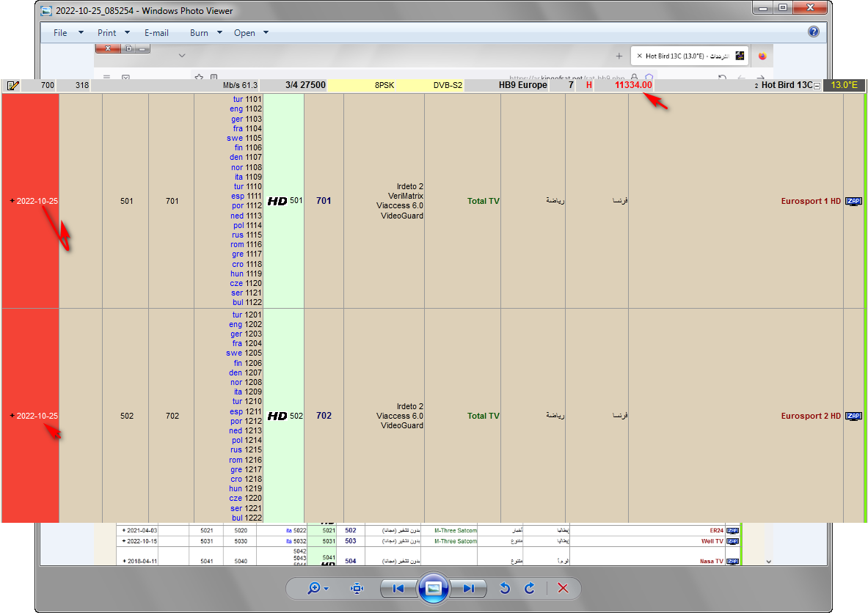
Task: Click the ZAP icon next to Nasa TV
Action: [732, 561]
